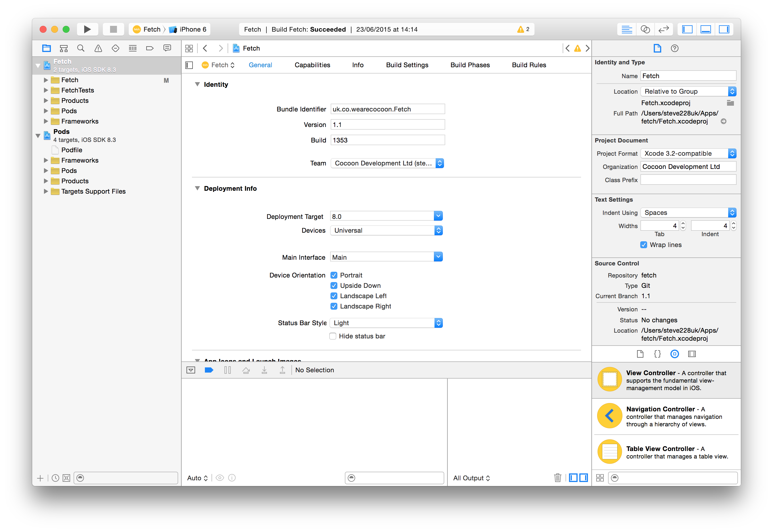
Task: Open the Capabilities tab
Action: tap(312, 65)
